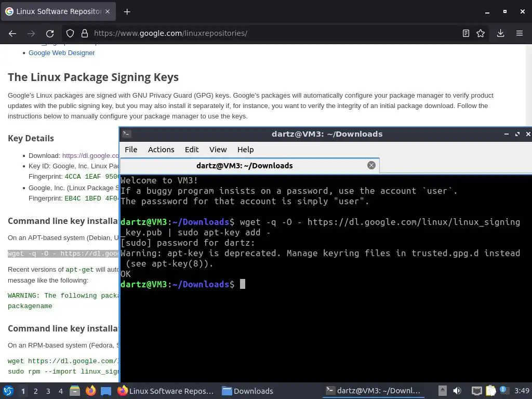
Task: Reload the Linux repositories page
Action: tap(50, 33)
